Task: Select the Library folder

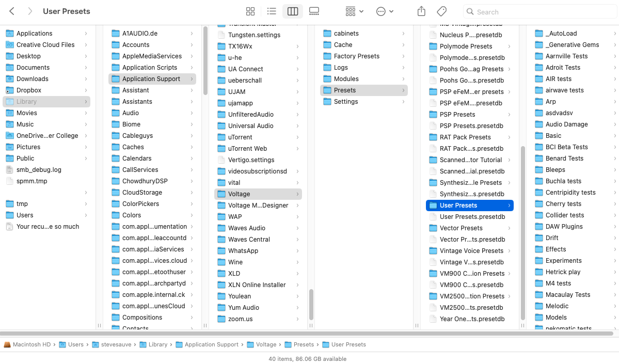Action: point(46,102)
